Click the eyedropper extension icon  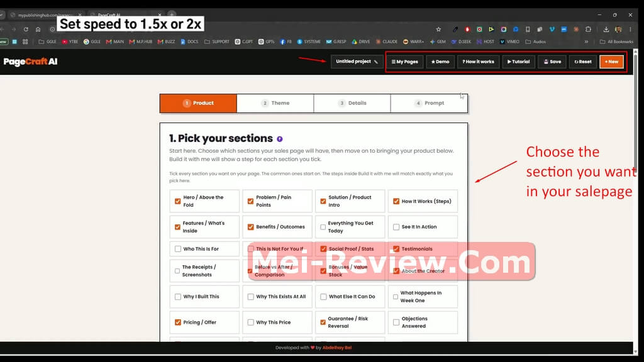click(455, 30)
